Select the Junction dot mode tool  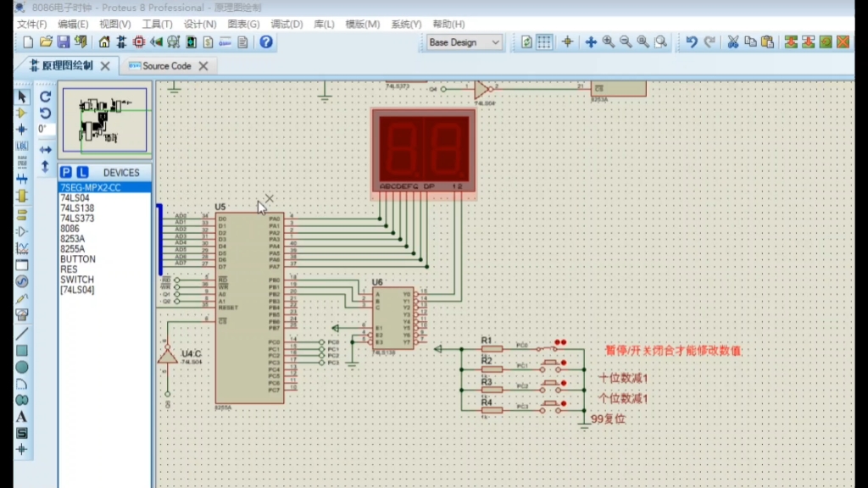point(21,130)
